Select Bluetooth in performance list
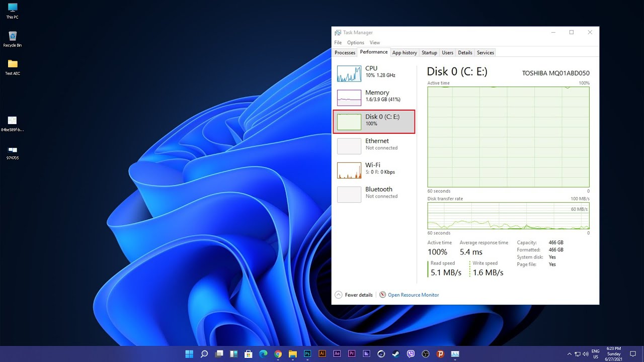 pyautogui.click(x=374, y=194)
